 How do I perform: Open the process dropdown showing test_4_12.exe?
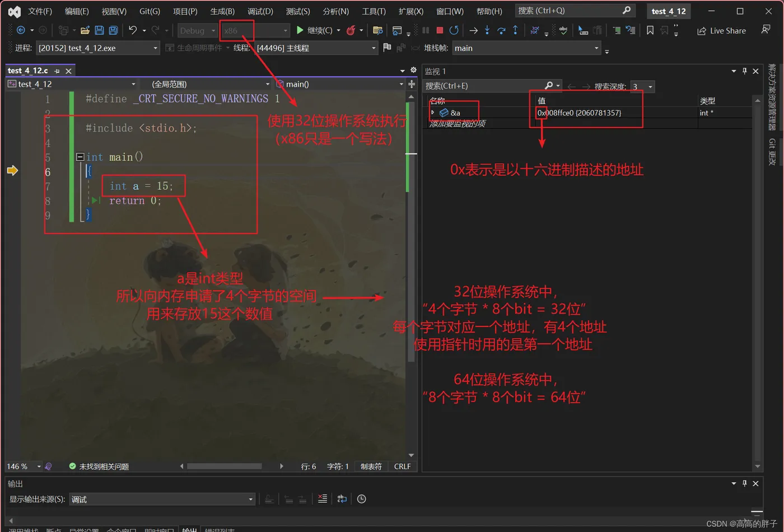coord(99,48)
